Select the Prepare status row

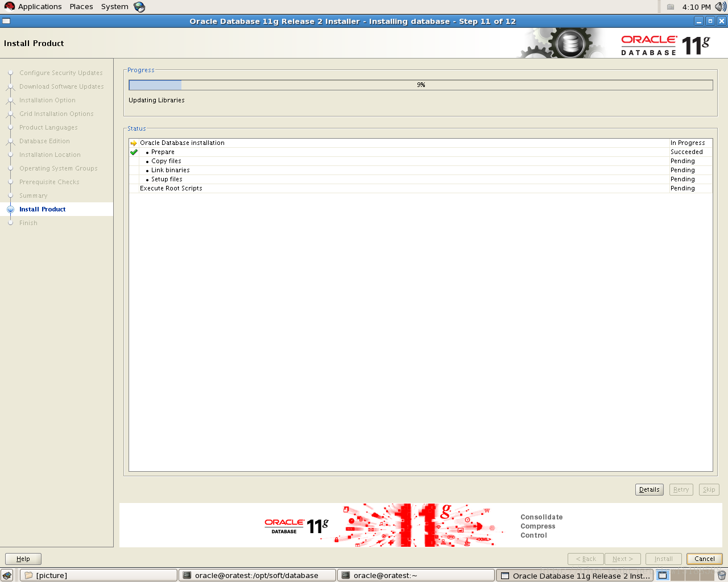pos(420,152)
